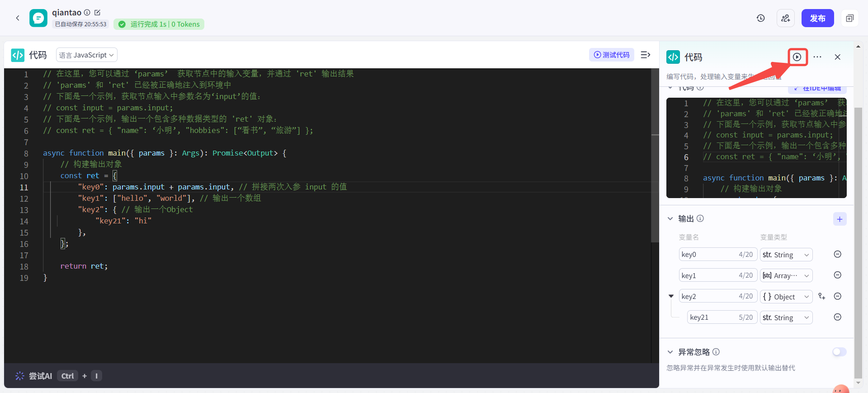Screen dimensions: 868x393
Task: Open the Object type dropdown for key2
Action: pyautogui.click(x=786, y=297)
